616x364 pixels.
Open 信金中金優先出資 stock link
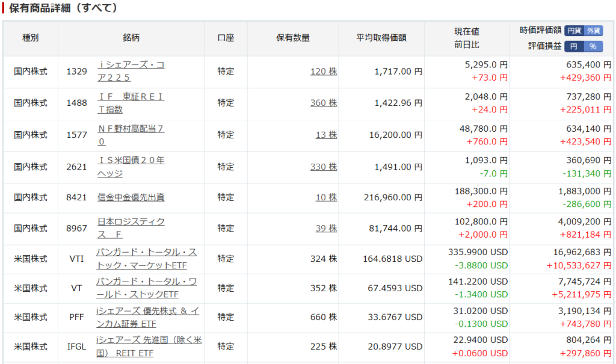coord(131,197)
